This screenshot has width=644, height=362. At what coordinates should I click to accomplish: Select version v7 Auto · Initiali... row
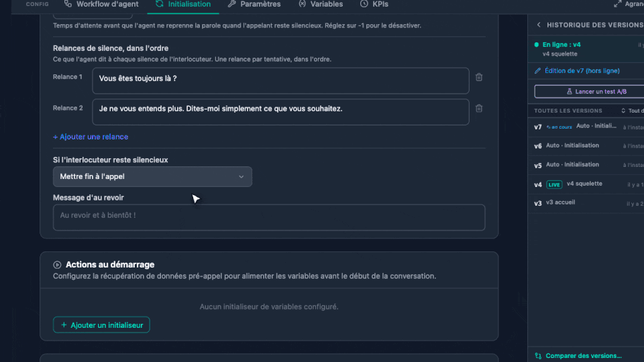pos(586,127)
